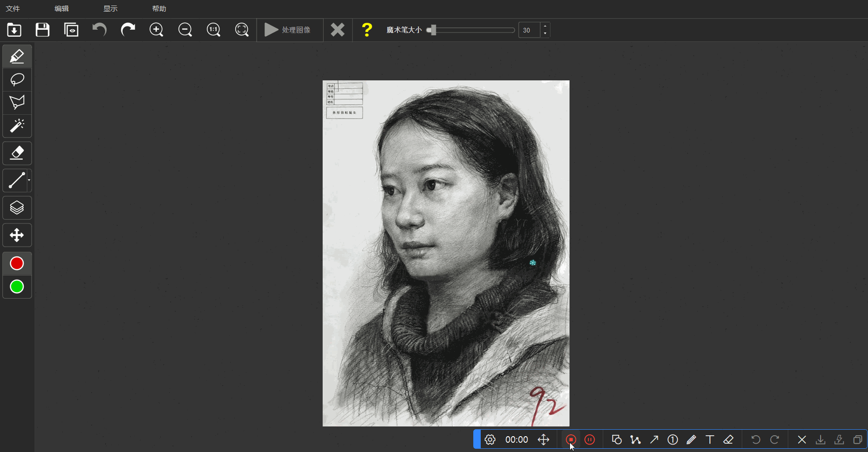Image resolution: width=868 pixels, height=452 pixels.
Task: Toggle the preview eye icon
Action: (71, 30)
